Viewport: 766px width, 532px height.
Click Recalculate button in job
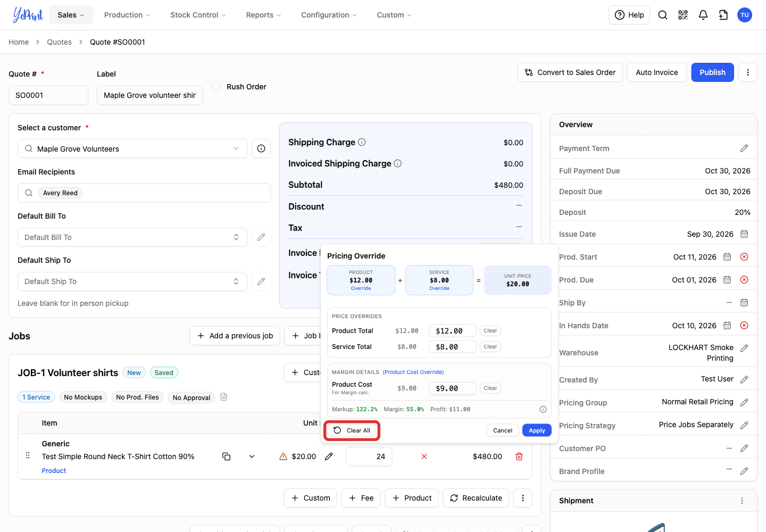click(x=476, y=498)
